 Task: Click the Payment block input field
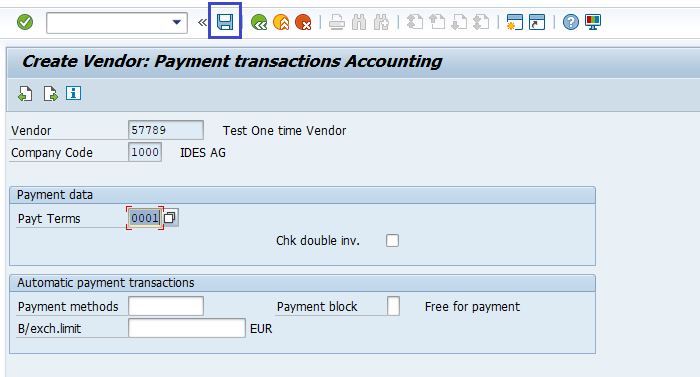393,306
